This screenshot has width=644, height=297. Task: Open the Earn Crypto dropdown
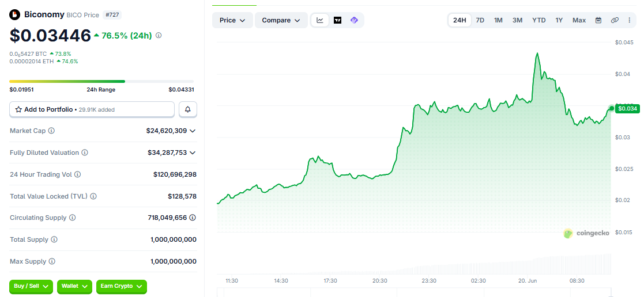[121, 286]
